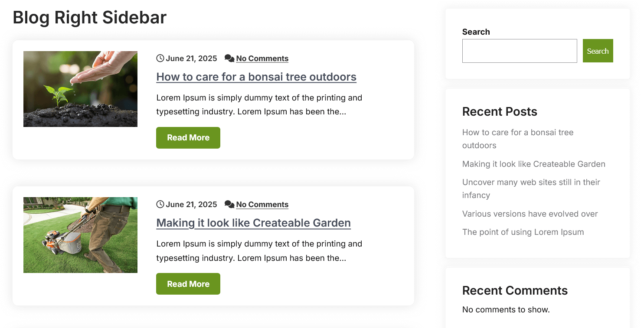Click inside the Search input field
Image resolution: width=644 pixels, height=328 pixels.
click(x=519, y=51)
